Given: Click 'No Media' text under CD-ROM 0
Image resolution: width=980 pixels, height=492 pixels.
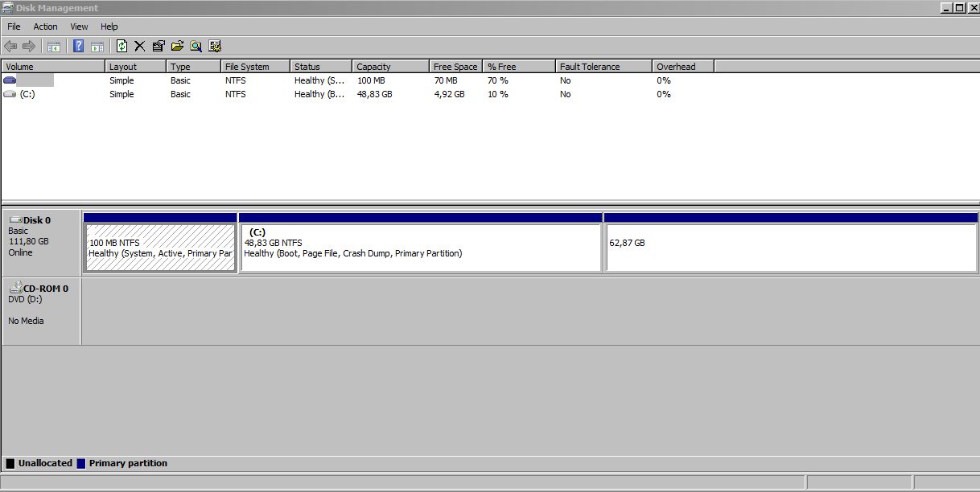Looking at the screenshot, I should pyautogui.click(x=26, y=321).
